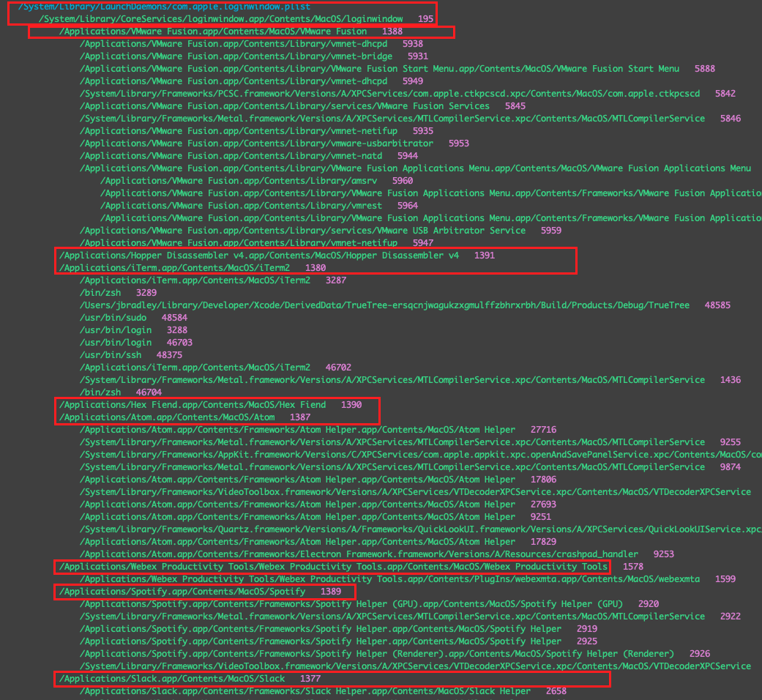Click Spotify Helper (GPU) line PID 2920
Viewport: 762px width, 700px height.
[369, 604]
